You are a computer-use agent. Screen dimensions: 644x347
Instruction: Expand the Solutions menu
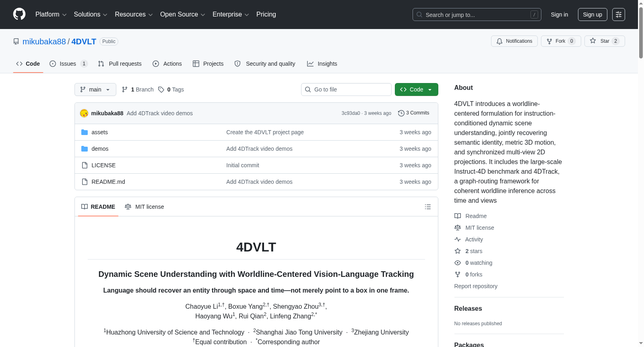pyautogui.click(x=91, y=15)
